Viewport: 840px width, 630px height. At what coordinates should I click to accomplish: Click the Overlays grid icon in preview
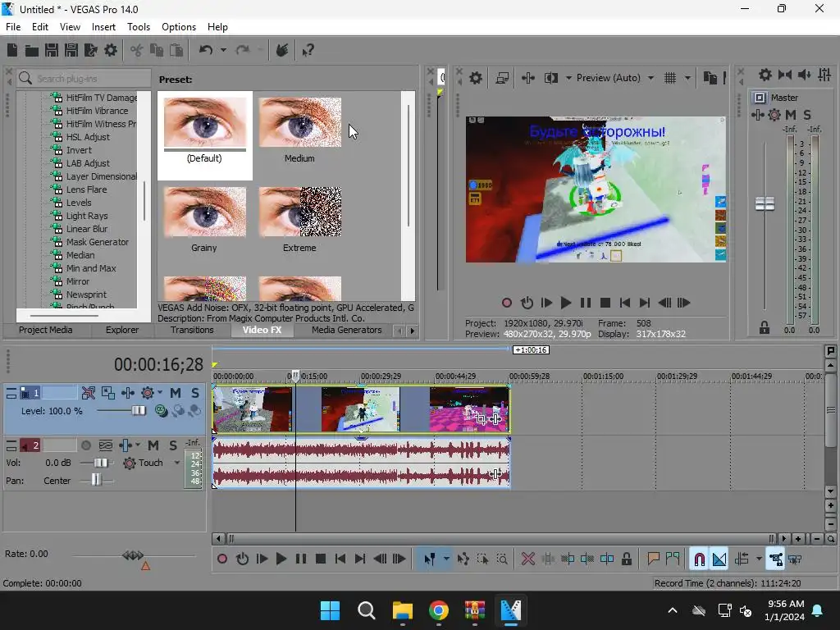pos(670,78)
